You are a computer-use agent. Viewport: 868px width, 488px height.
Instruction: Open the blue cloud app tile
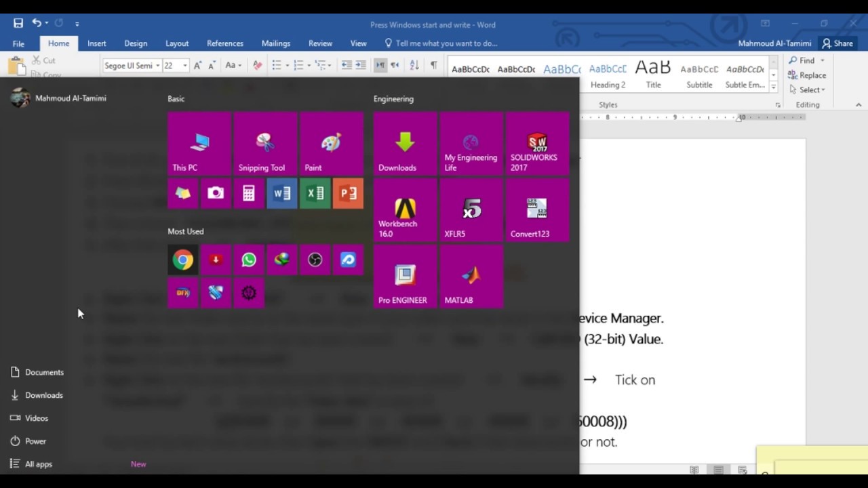tap(349, 260)
